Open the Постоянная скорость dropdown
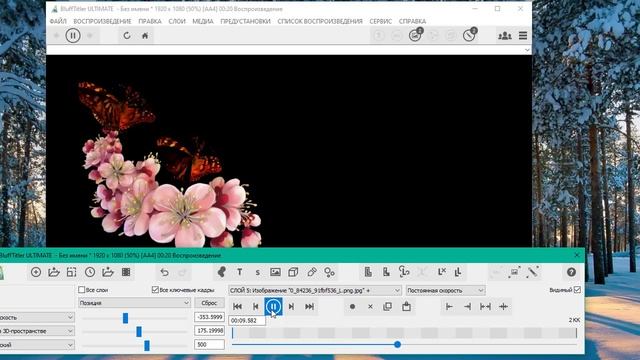 (445, 290)
